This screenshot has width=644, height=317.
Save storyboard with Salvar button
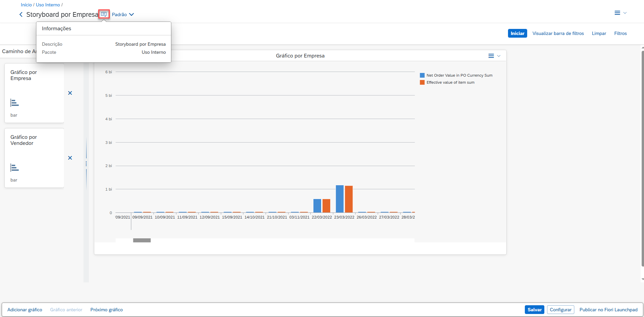pos(534,310)
